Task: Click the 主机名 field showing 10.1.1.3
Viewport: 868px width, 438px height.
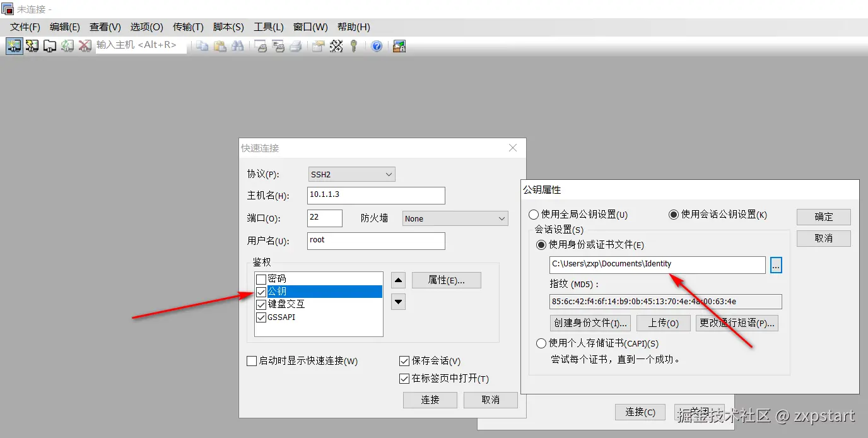Action: (377, 196)
